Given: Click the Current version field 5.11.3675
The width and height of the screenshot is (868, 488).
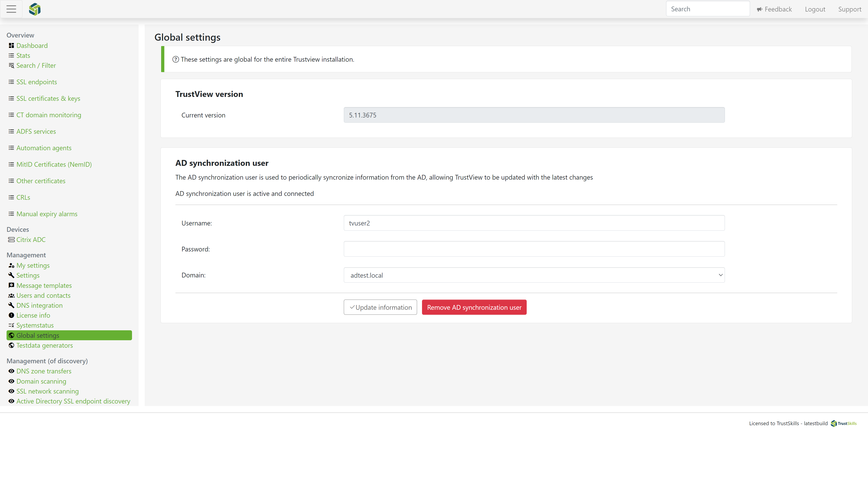Looking at the screenshot, I should pos(534,115).
